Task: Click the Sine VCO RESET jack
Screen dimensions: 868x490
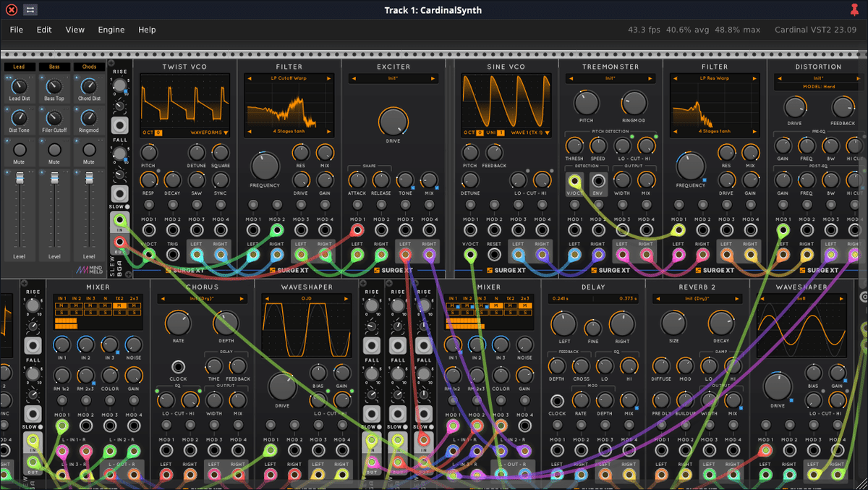Action: pos(494,254)
